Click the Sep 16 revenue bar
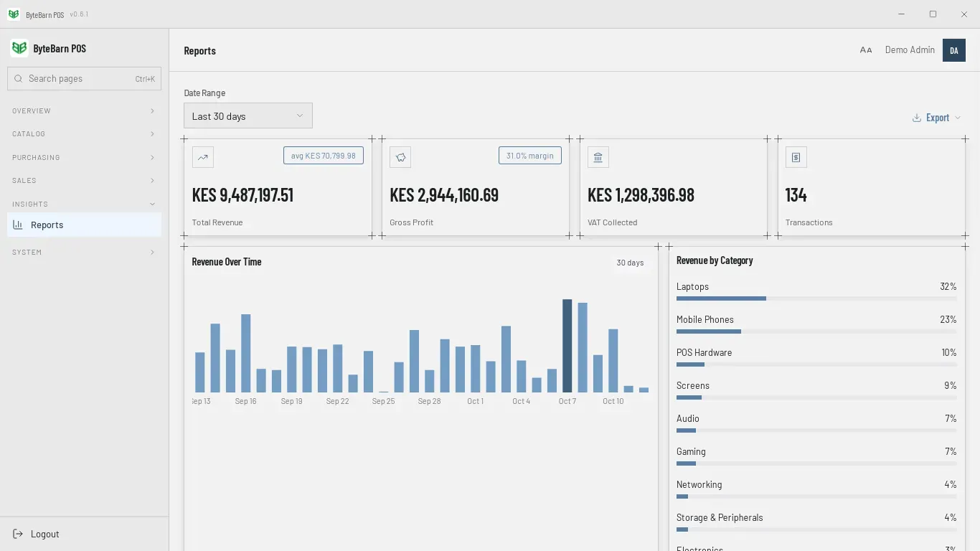Screen dimensions: 980x551 [x=245, y=353]
